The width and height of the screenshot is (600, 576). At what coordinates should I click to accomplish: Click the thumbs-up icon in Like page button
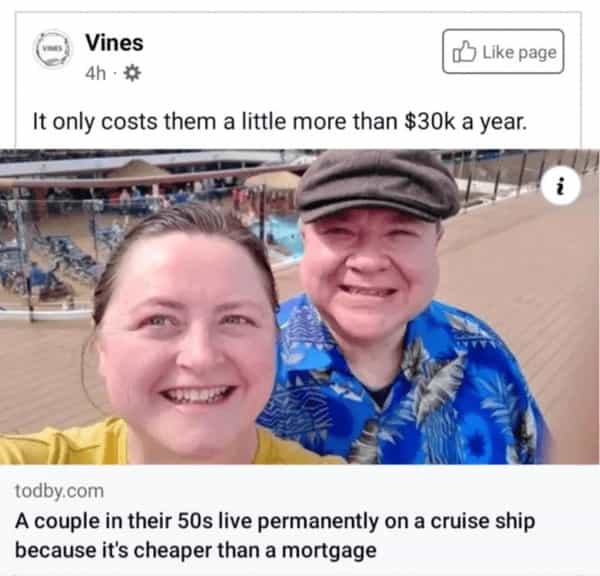(464, 51)
